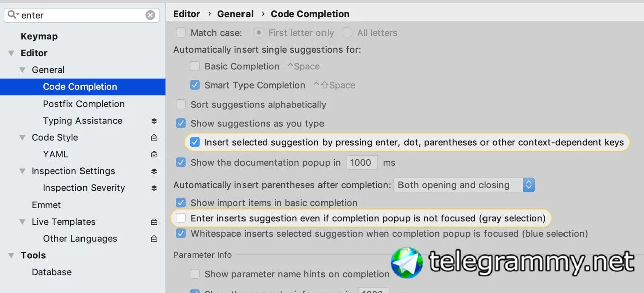This screenshot has height=293, width=644.
Task: Collapse the Code Style tree node
Action: pyautogui.click(x=22, y=138)
